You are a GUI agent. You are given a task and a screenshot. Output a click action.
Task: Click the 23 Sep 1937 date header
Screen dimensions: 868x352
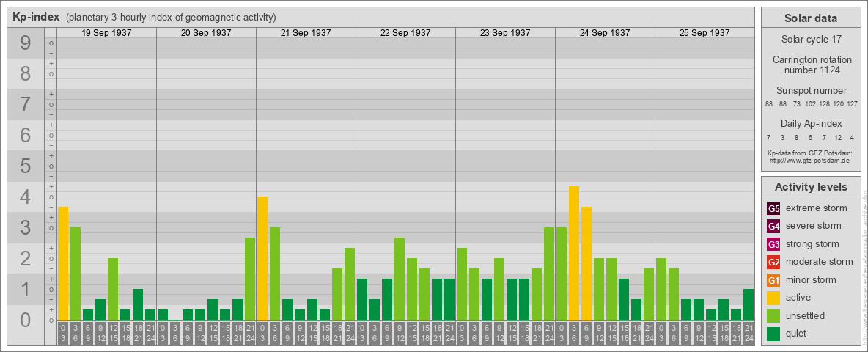coord(505,33)
